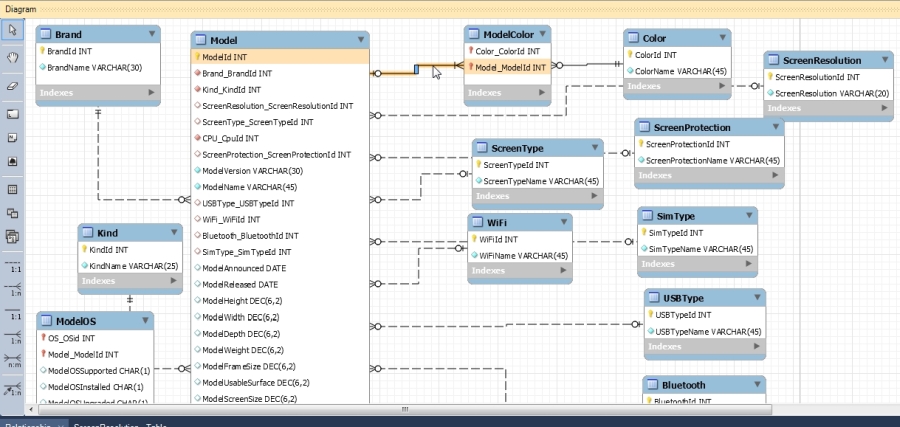
Task: Select the new layer tool
Action: point(13,114)
